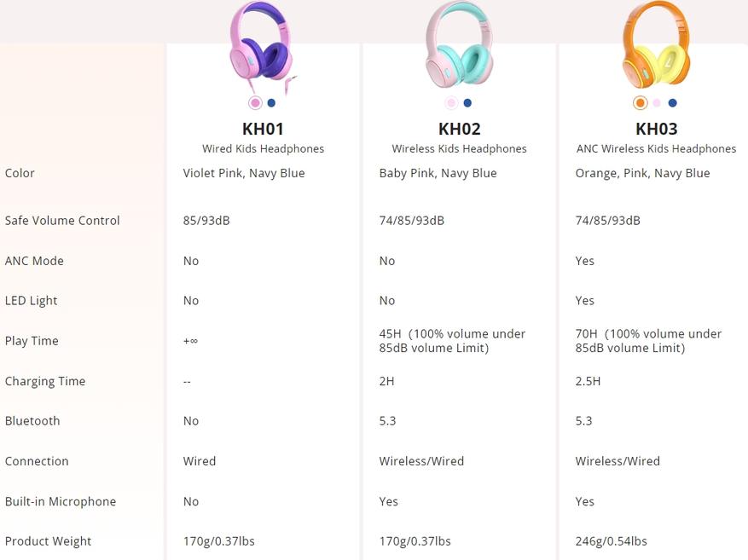Pick the Pink swatch under KH03

pos(657,103)
